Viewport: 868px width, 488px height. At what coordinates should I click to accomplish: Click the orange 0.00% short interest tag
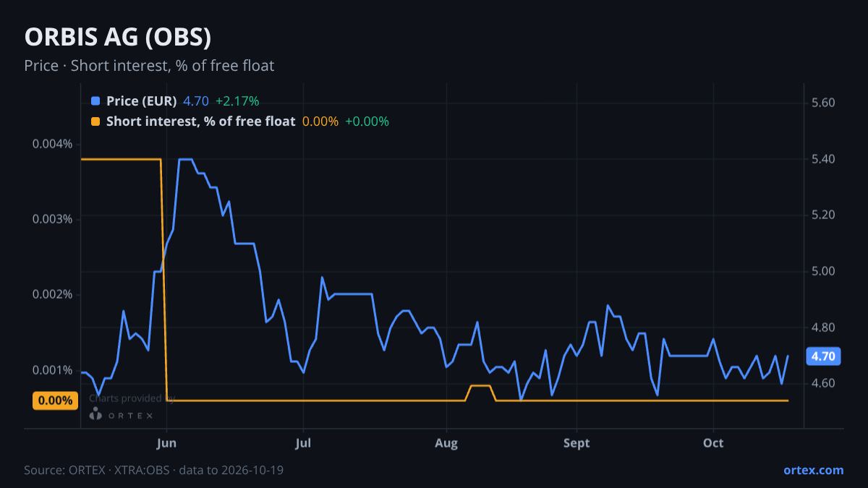click(x=54, y=401)
